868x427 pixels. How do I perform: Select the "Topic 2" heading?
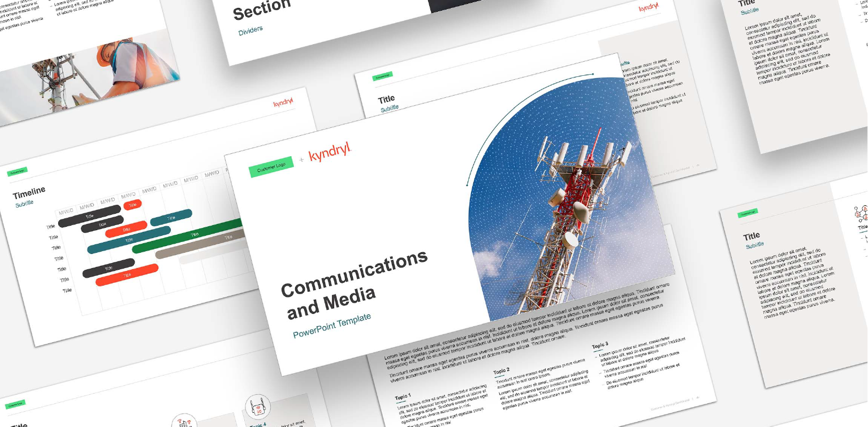click(x=502, y=371)
